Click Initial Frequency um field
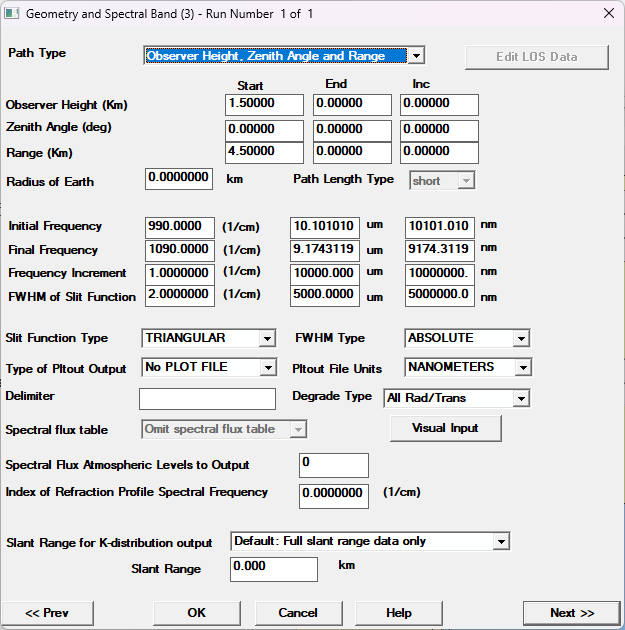Screen dimensions: 625x630 325,228
